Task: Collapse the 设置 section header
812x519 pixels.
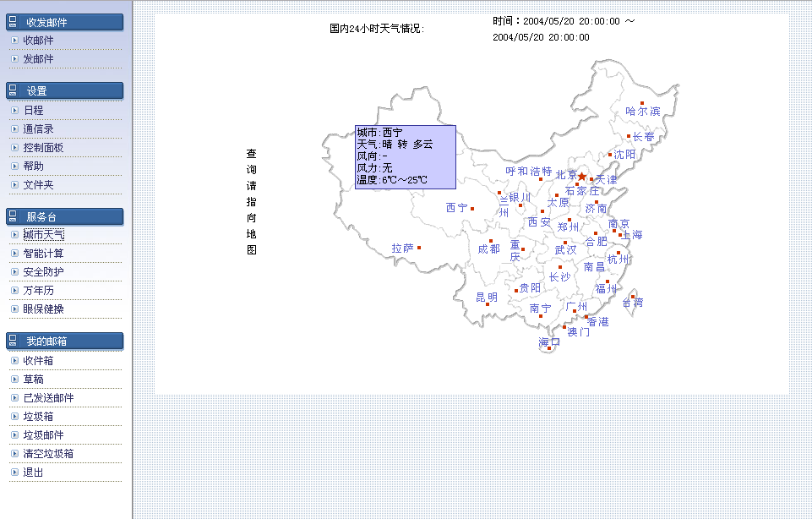Action: click(x=65, y=90)
